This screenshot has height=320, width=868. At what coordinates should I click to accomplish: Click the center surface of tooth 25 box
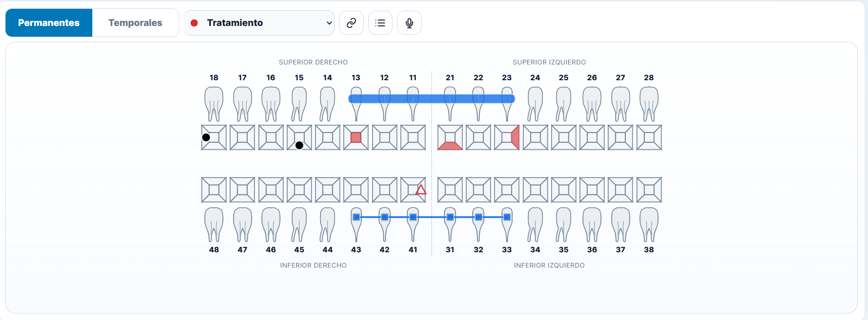(x=564, y=137)
